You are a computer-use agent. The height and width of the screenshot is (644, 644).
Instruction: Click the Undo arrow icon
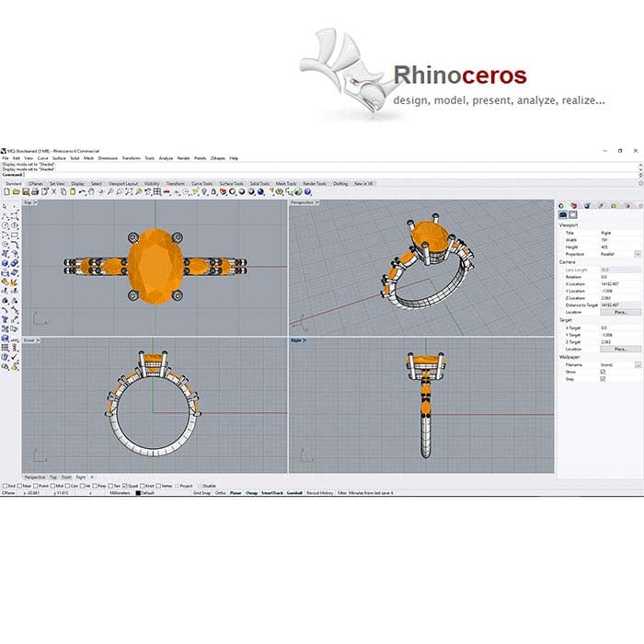82,191
